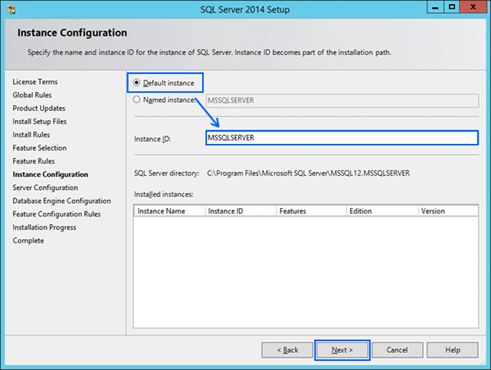
Task: Click the Installed instances label
Action: pos(164,194)
